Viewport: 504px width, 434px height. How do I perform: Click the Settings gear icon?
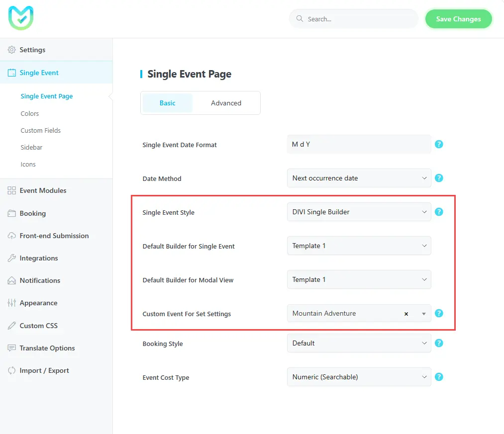(11, 50)
